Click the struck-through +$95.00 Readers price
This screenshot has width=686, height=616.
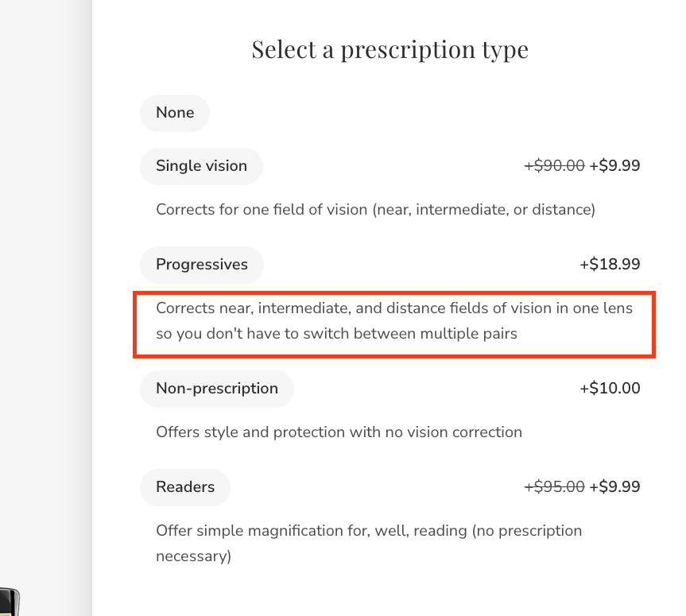pyautogui.click(x=554, y=487)
